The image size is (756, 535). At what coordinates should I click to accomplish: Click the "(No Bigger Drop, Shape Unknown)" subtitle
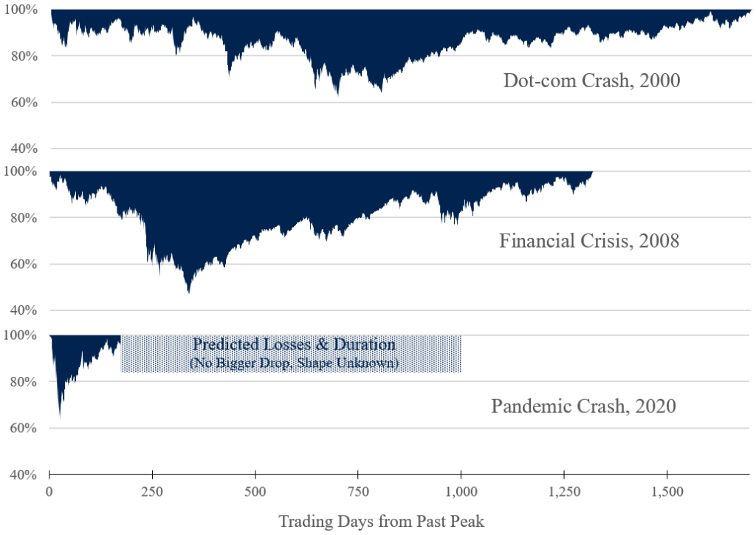294,363
